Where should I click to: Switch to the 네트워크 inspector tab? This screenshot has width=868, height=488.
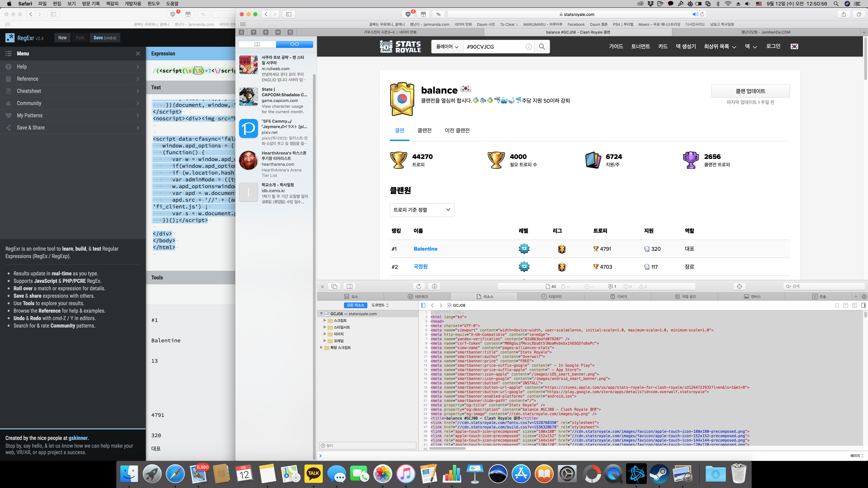[x=418, y=296]
